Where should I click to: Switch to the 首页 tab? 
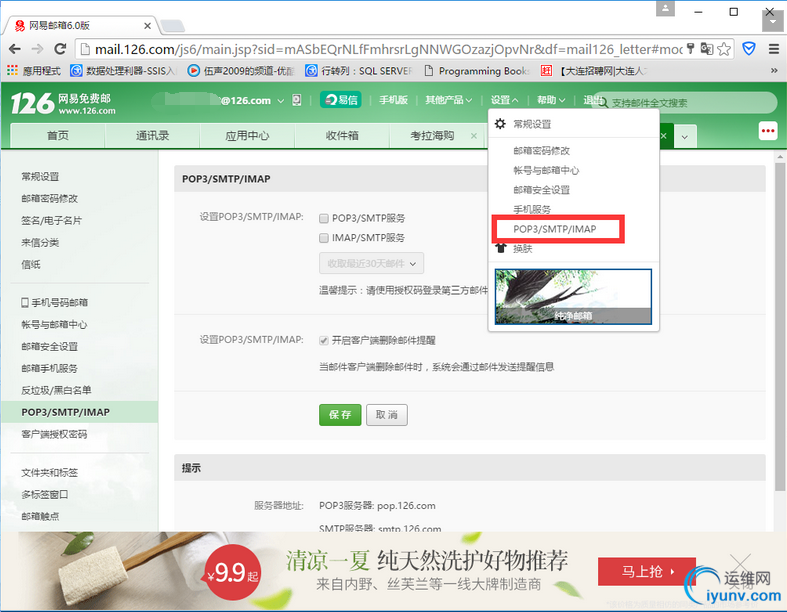click(58, 136)
